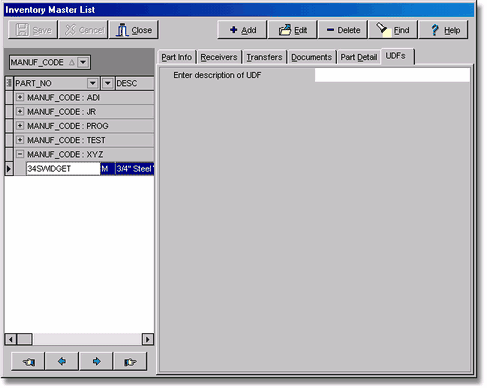
Task: Click the MANUF_CODE : PROG group label
Action: click(x=68, y=126)
